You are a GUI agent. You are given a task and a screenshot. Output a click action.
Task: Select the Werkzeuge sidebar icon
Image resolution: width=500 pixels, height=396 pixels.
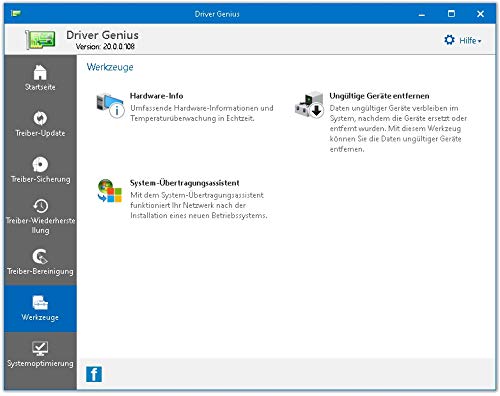tap(40, 302)
